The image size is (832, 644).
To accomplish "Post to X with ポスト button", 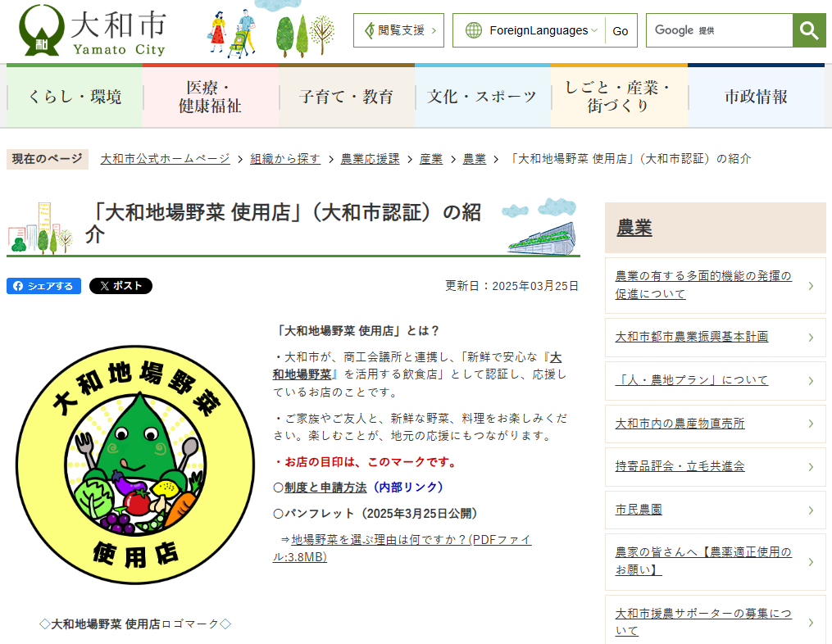I will 120,286.
